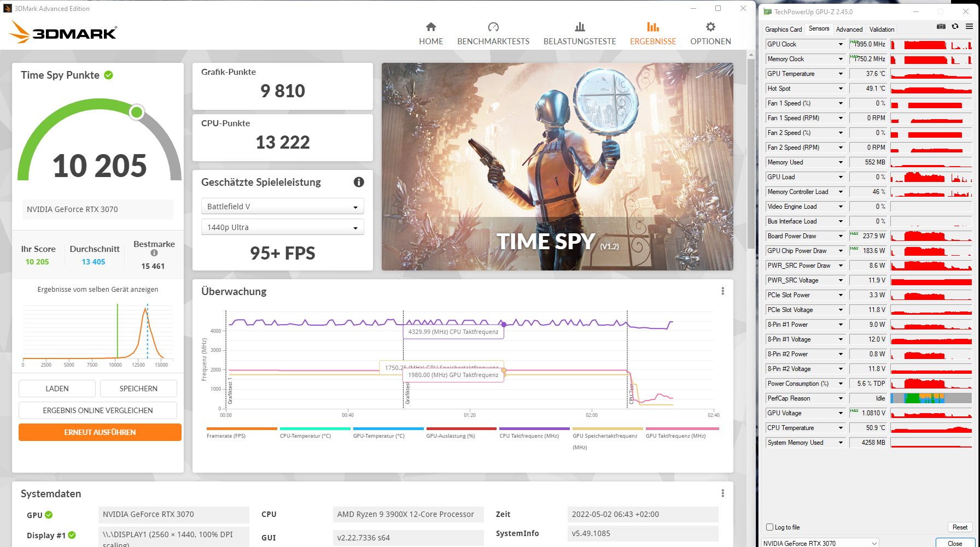Click the 3DMark logo
Viewport: 980px width, 547px height.
coord(63,32)
